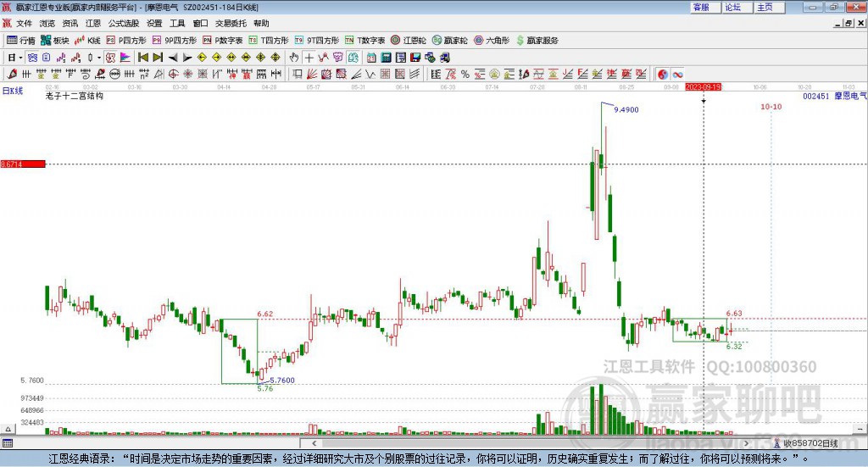Select the n² drawing tool icon
Screen dimensions: 868x467
(x=144, y=74)
